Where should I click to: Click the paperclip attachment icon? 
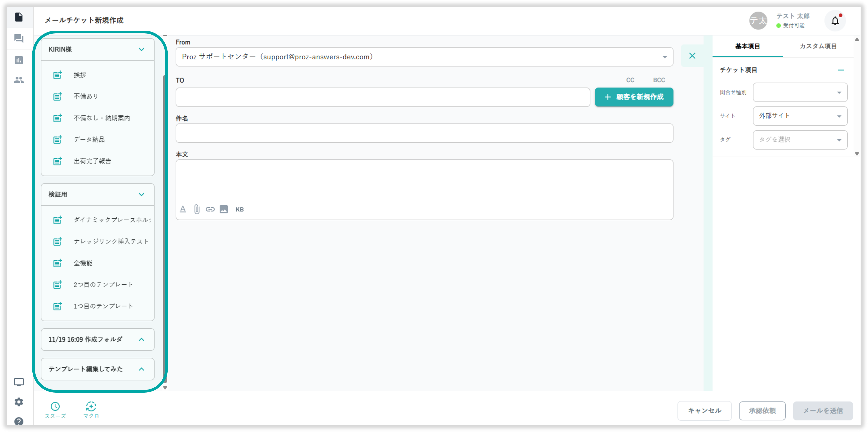197,209
